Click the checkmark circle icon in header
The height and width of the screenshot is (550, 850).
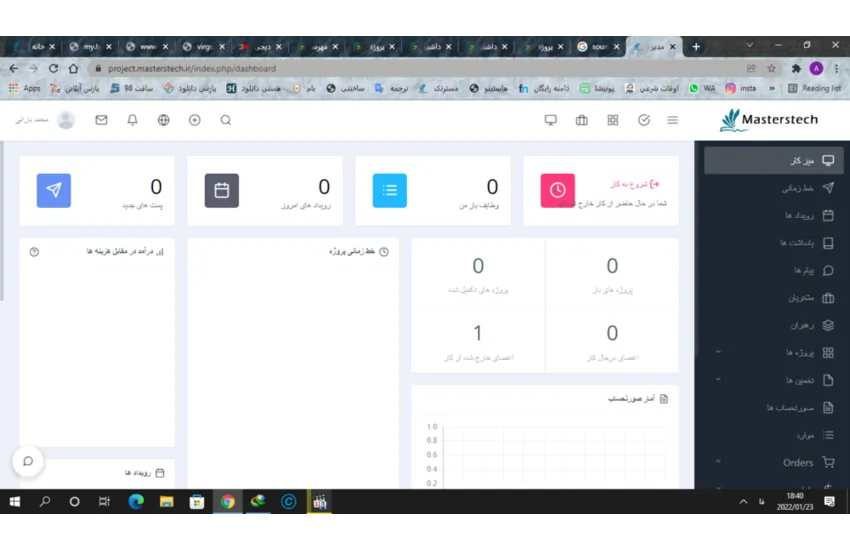pyautogui.click(x=643, y=120)
